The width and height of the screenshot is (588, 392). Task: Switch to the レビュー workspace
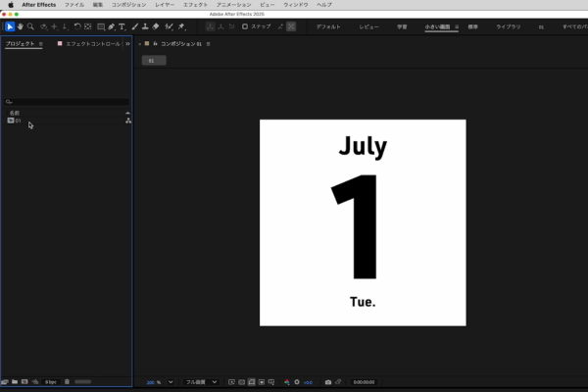tap(369, 27)
